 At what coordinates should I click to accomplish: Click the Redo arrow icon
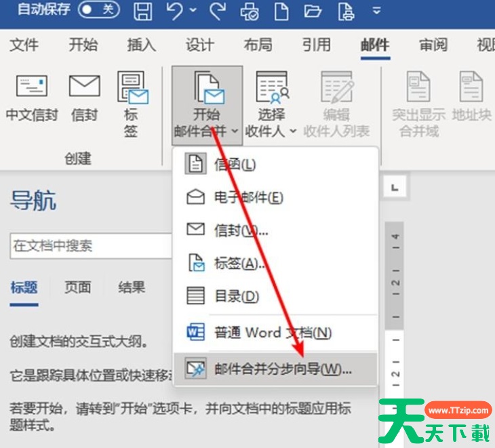tap(218, 11)
